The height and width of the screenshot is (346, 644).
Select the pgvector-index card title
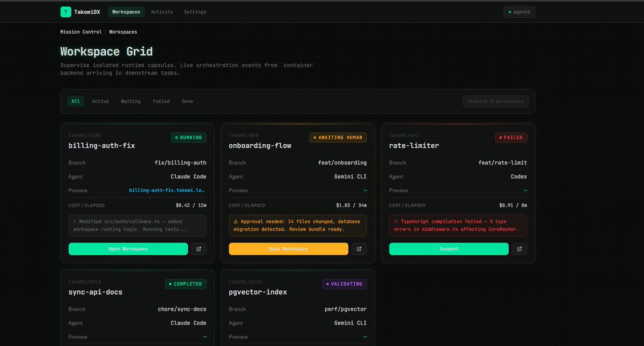pyautogui.click(x=258, y=292)
